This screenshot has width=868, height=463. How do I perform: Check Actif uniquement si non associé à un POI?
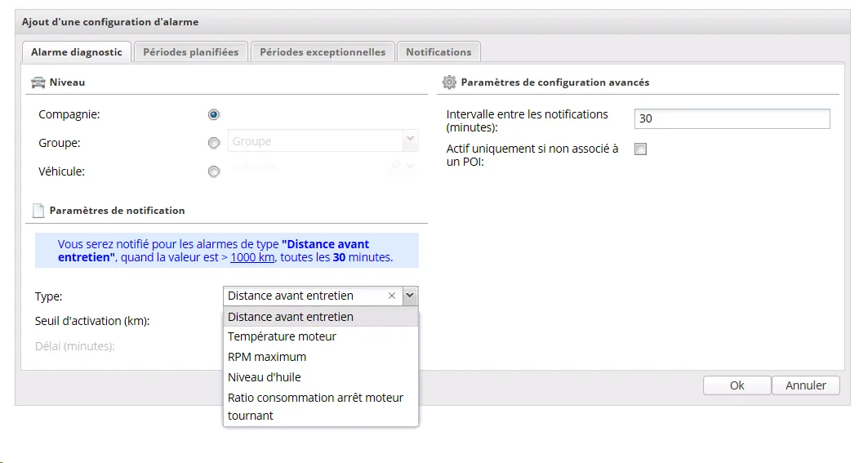point(640,149)
